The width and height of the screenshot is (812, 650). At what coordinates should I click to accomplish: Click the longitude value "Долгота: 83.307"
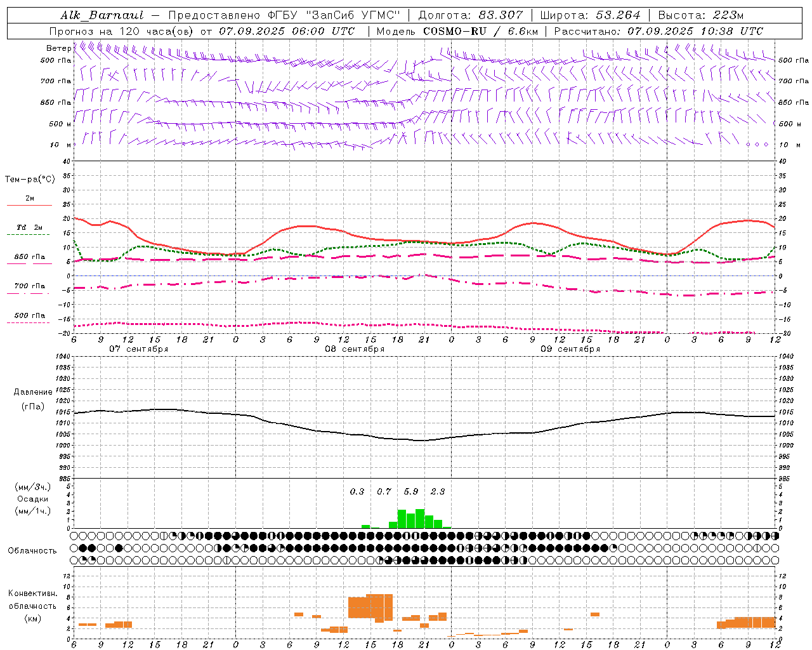(x=471, y=15)
